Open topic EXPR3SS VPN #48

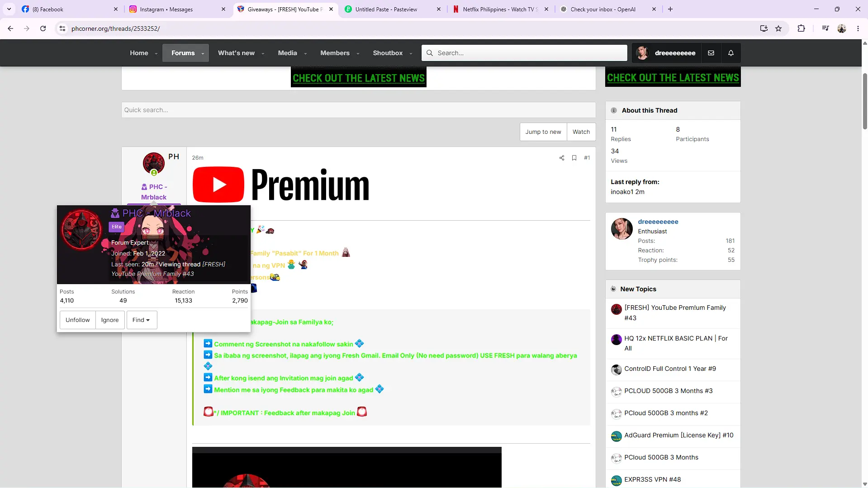(x=652, y=479)
